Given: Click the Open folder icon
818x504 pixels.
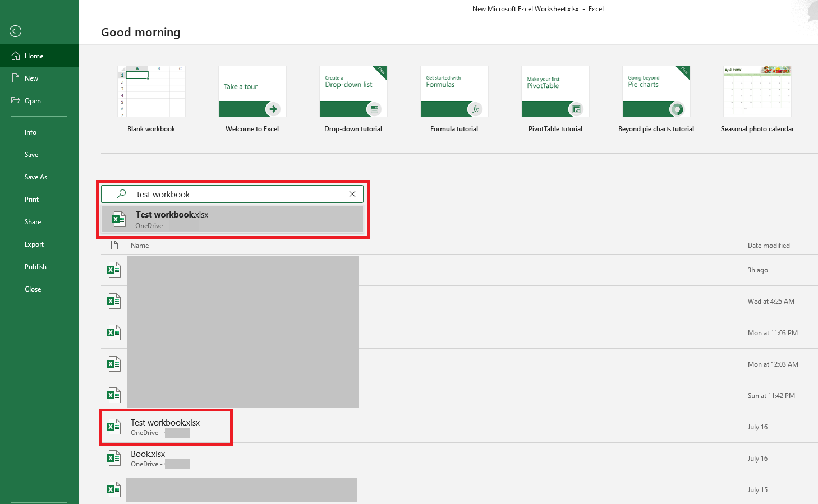Looking at the screenshot, I should 16,100.
